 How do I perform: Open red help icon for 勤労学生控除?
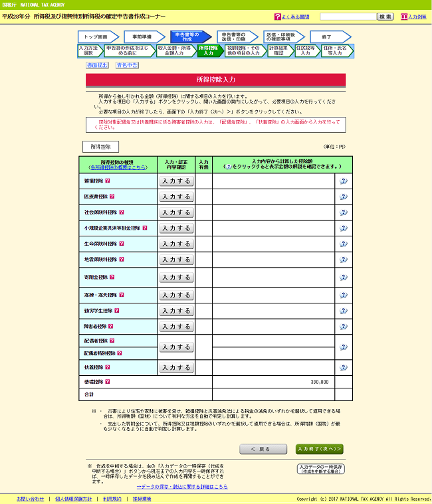(x=117, y=311)
